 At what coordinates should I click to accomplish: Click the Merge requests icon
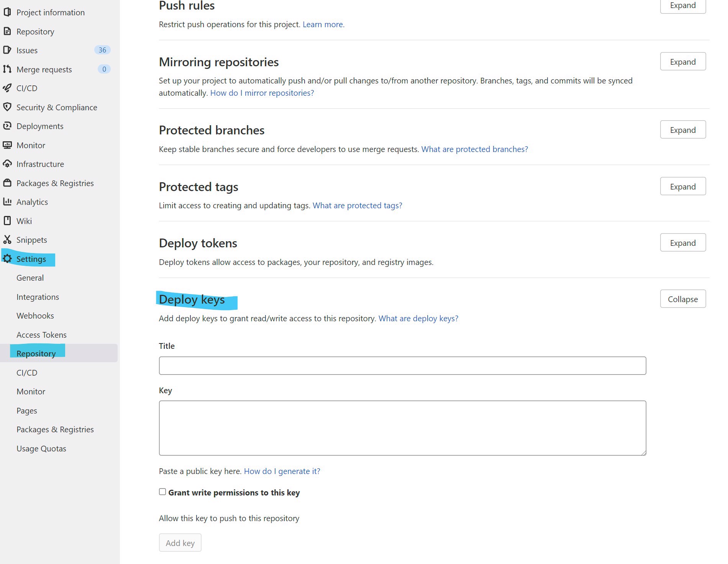[x=7, y=69]
